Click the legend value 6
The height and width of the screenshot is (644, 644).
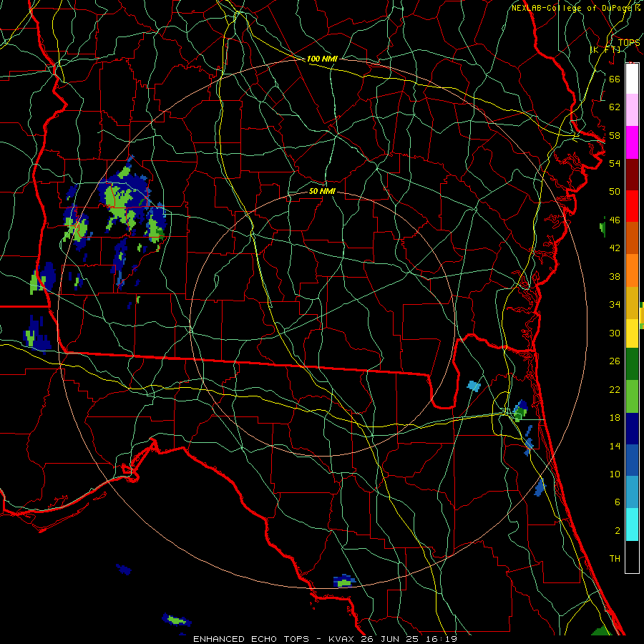click(x=617, y=502)
